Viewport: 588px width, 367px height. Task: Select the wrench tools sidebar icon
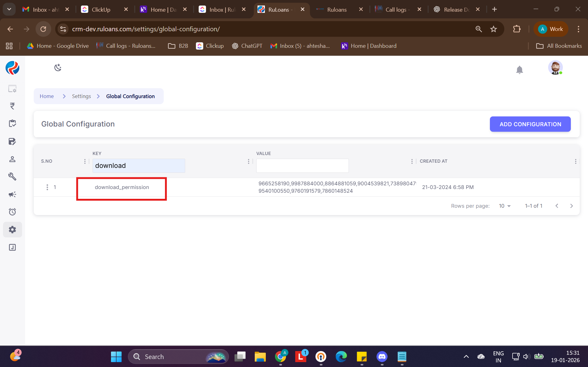(12, 176)
